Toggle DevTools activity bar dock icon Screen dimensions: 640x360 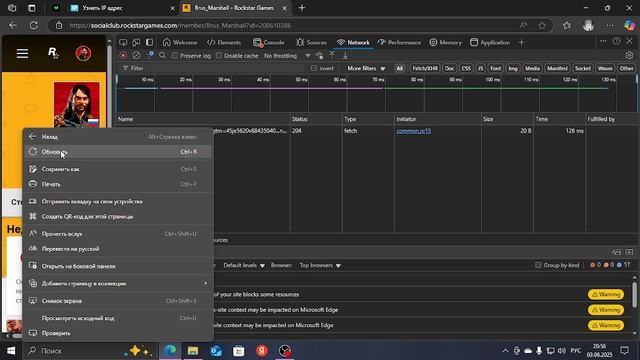pos(149,42)
